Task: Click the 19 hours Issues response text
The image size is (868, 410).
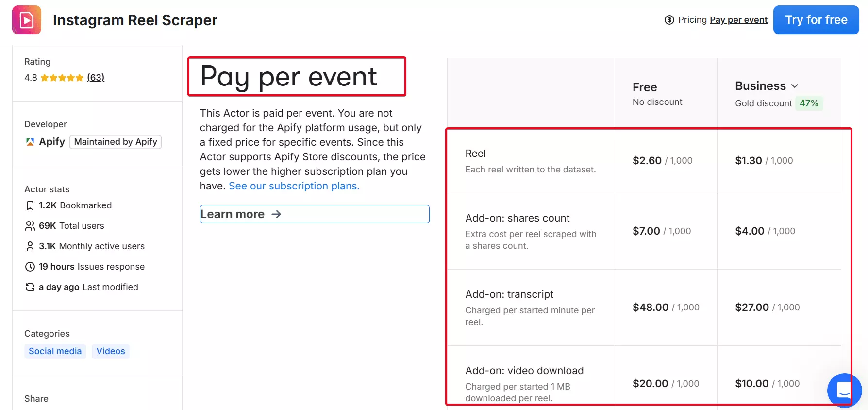Action: (92, 267)
